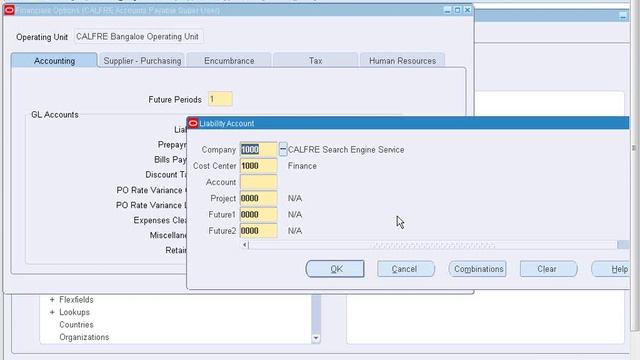Click the Project segment field

(x=258, y=198)
